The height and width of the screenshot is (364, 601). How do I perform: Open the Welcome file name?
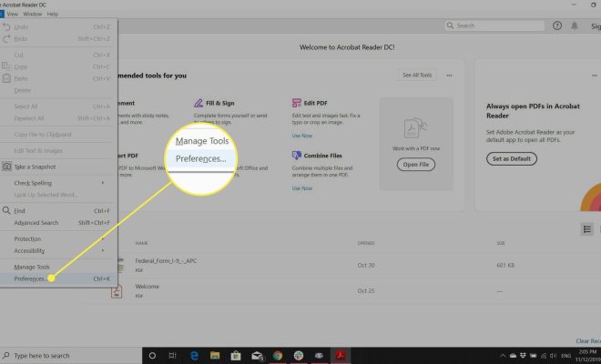148,287
